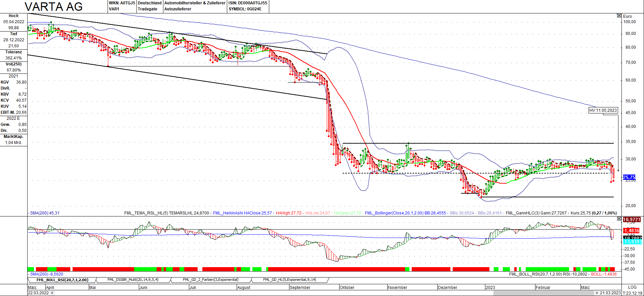The height and width of the screenshot is (296, 644).
Task: Select the SMA(200):45,31 legend label
Action: [x=45, y=213]
